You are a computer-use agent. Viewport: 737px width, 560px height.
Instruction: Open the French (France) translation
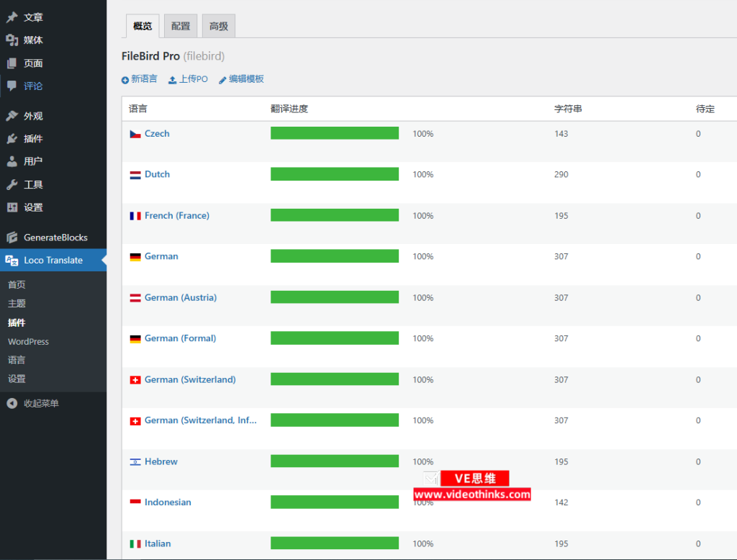coord(177,215)
